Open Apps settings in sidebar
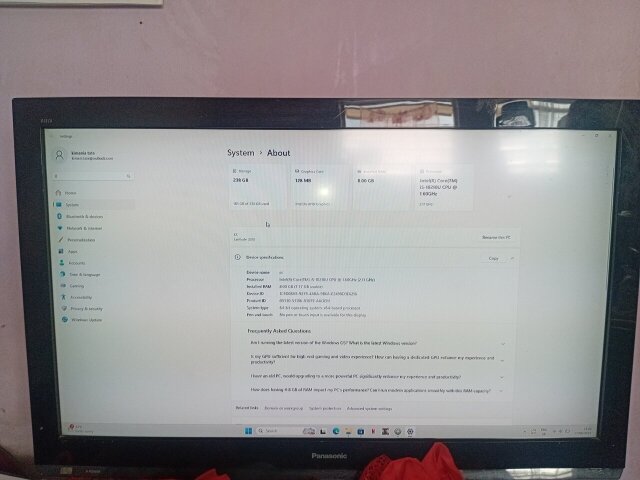 click(73, 251)
